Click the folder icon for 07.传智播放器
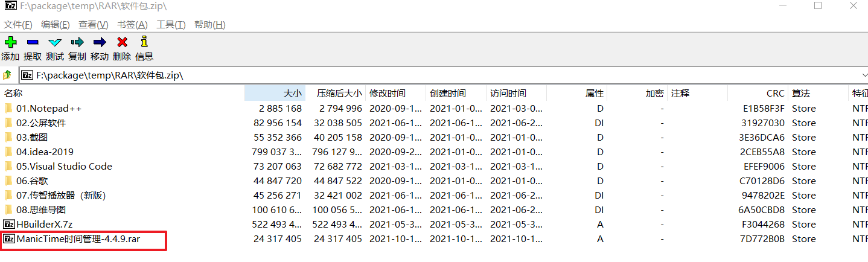 point(8,196)
